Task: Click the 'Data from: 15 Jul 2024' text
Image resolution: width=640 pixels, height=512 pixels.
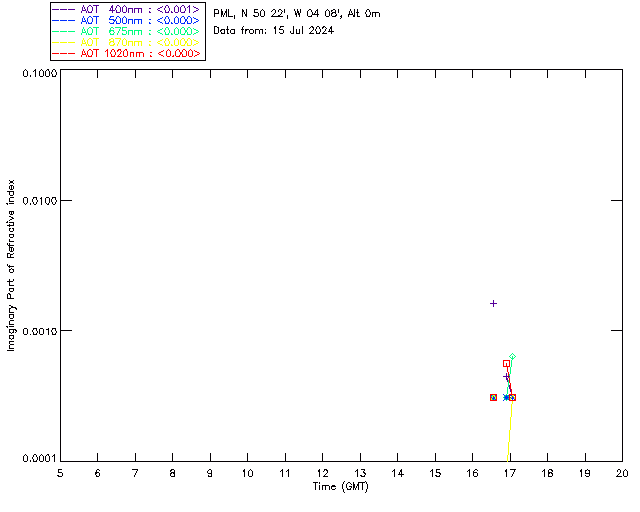Action: 273,30
